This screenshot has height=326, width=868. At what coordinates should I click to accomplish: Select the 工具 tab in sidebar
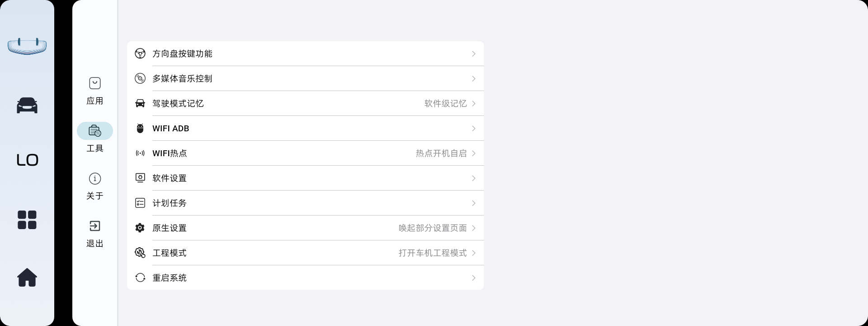95,138
